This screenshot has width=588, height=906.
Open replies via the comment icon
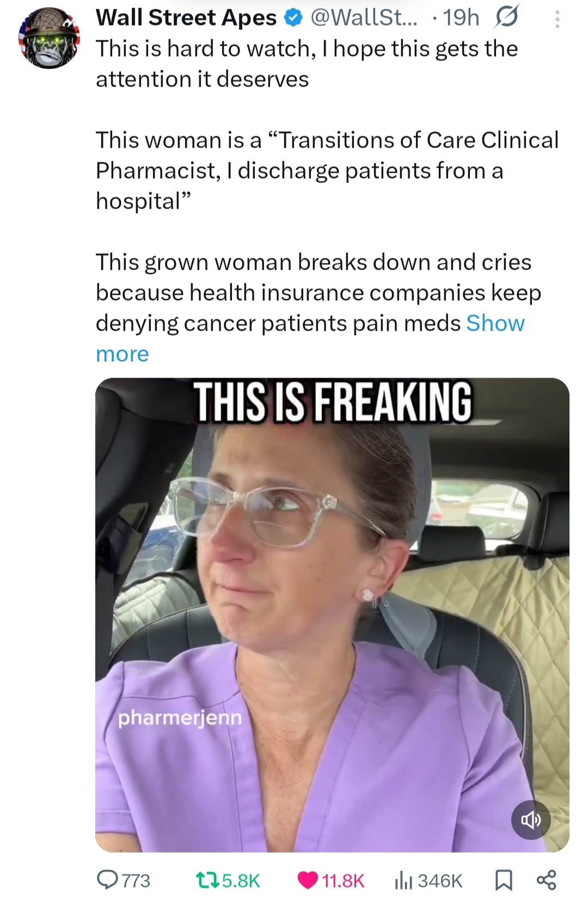click(107, 880)
